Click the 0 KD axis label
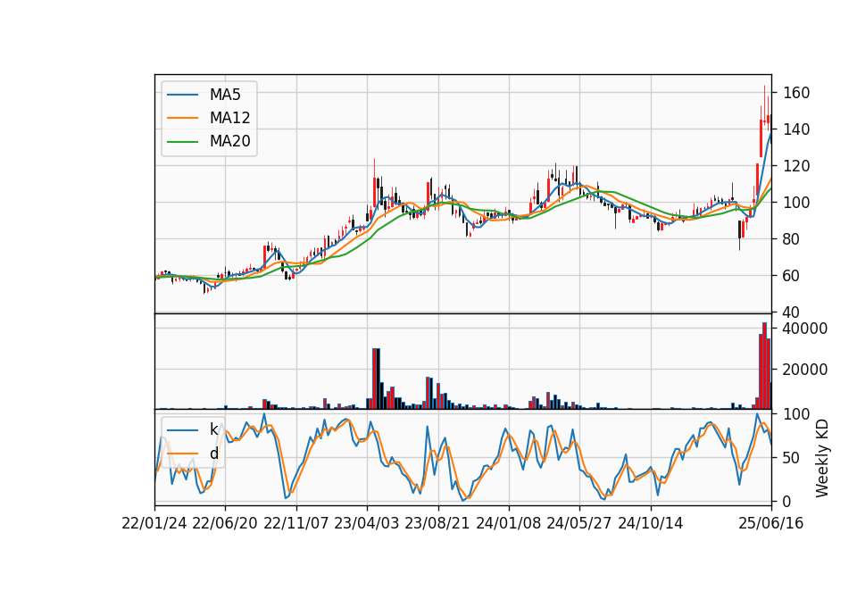Image resolution: width=857 pixels, height=616 pixels. tap(787, 502)
